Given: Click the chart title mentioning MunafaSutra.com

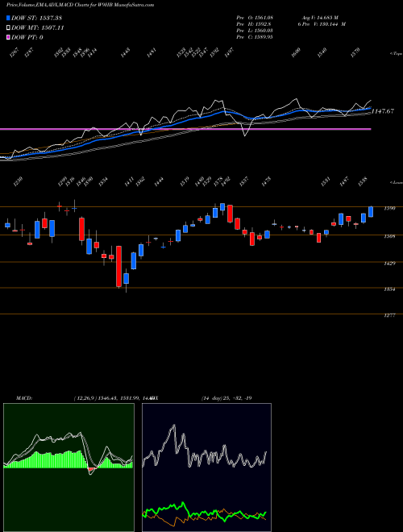Looking at the screenshot, I should (x=80, y=5).
